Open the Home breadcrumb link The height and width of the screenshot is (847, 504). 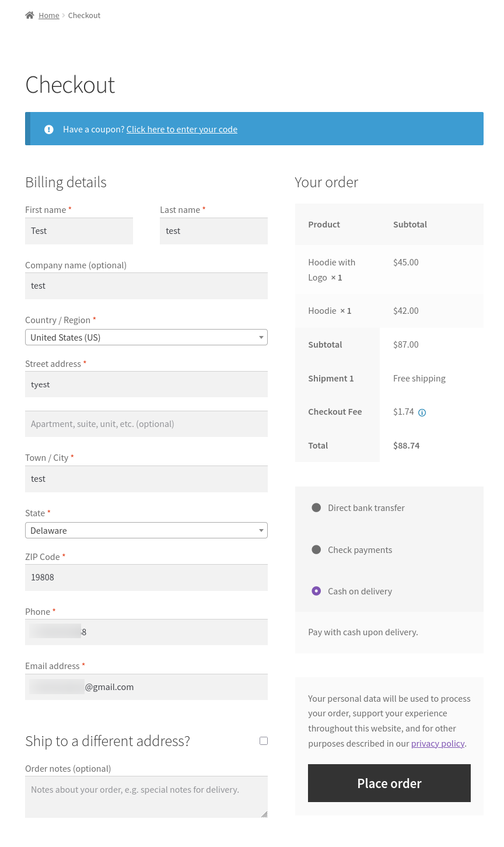click(49, 15)
